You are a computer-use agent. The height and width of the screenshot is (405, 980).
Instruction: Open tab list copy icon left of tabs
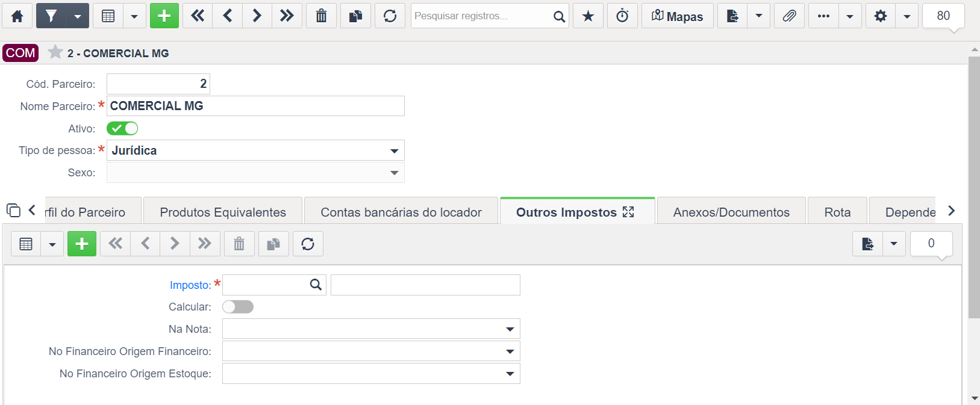click(13, 211)
